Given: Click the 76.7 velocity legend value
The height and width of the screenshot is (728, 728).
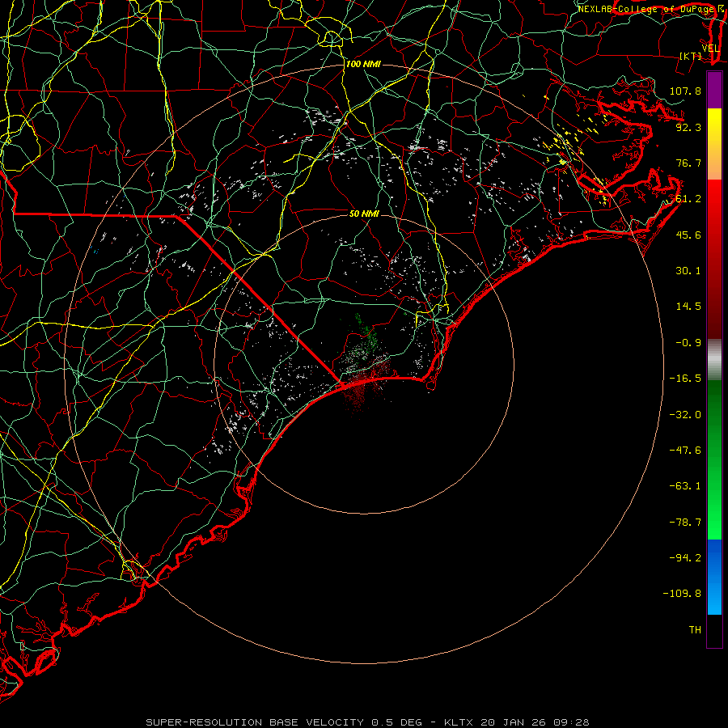Looking at the screenshot, I should click(x=688, y=163).
